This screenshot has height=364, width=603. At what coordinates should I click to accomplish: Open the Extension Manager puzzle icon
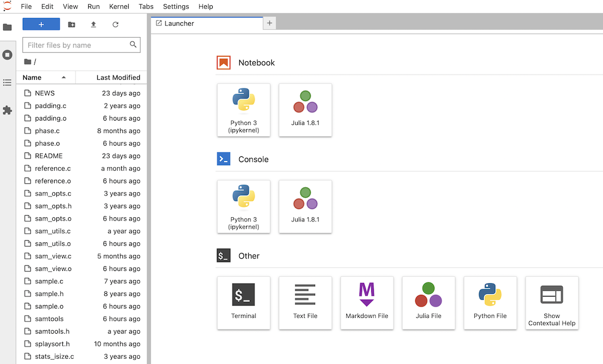pos(7,111)
